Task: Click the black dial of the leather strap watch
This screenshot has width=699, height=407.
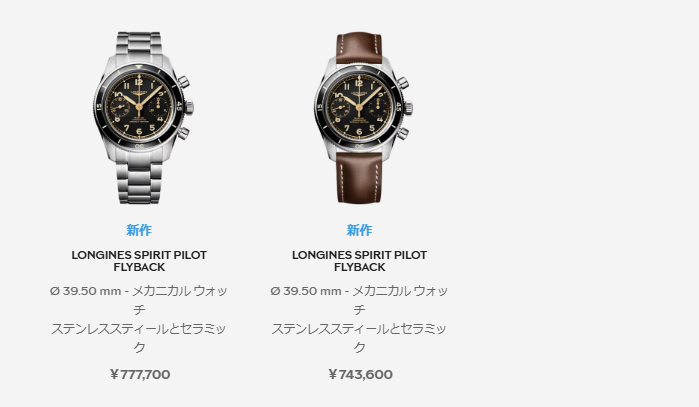Action: (359, 107)
